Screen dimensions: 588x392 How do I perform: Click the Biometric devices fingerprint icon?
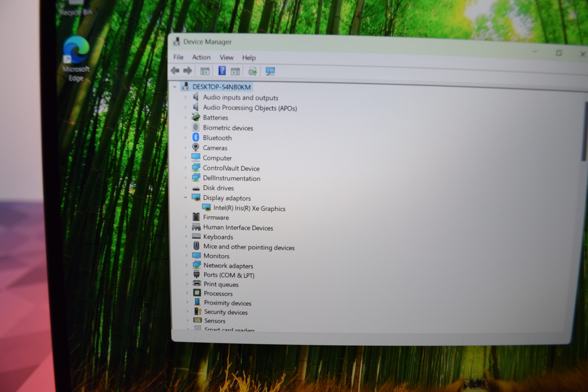[196, 127]
